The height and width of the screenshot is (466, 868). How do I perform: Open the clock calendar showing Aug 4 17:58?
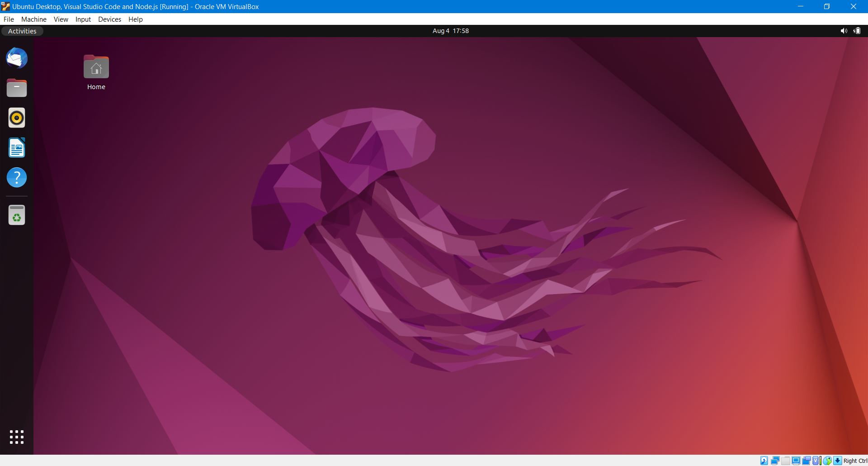(x=450, y=31)
